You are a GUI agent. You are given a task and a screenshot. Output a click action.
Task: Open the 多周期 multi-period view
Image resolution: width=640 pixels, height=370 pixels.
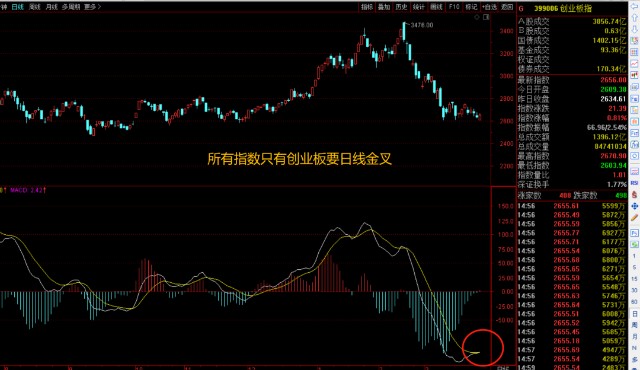pyautogui.click(x=71, y=7)
